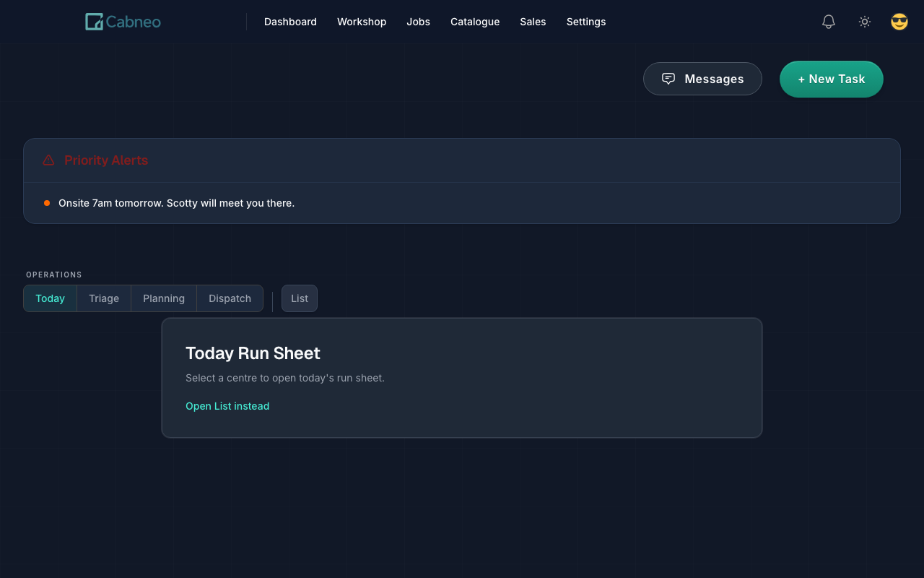The width and height of the screenshot is (924, 578).
Task: Select the Triage operations tab
Action: pyautogui.click(x=103, y=298)
